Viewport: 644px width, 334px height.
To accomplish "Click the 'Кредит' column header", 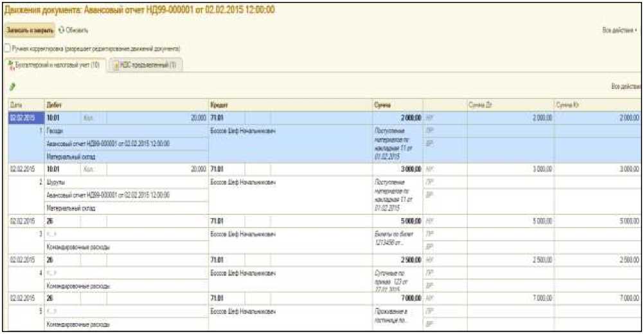I will pyautogui.click(x=291, y=106).
